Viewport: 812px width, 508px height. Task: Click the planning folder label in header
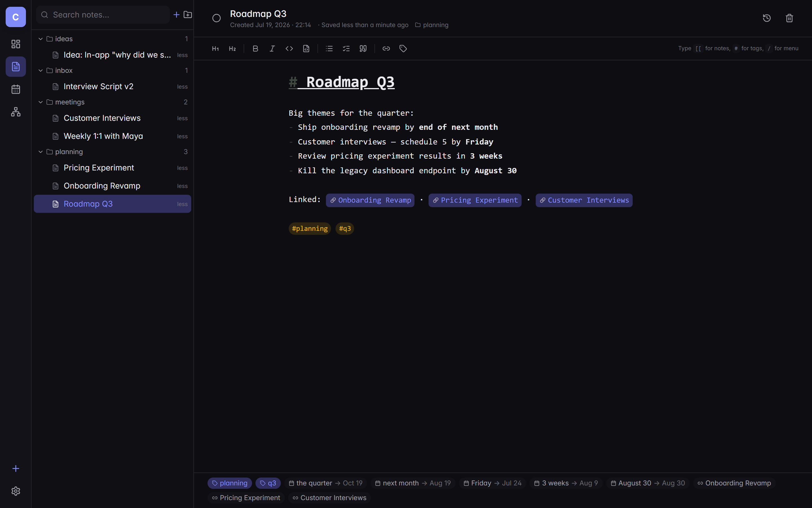tap(431, 25)
